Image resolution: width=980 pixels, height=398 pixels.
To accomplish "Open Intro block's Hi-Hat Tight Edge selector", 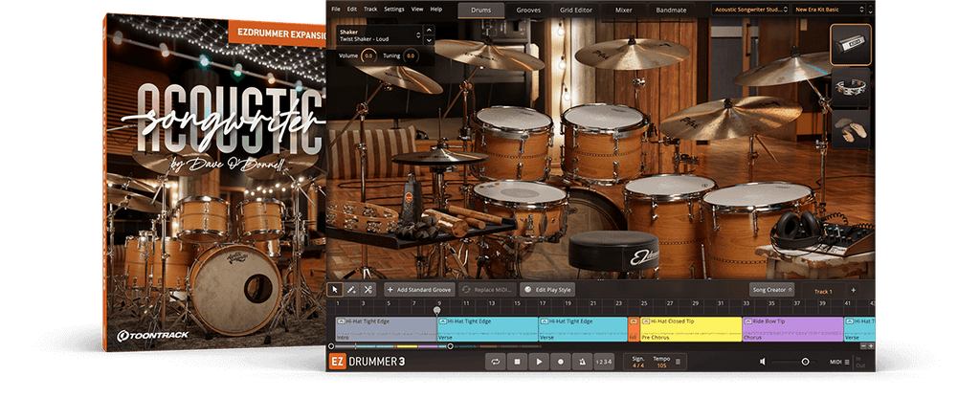I will pos(341,321).
